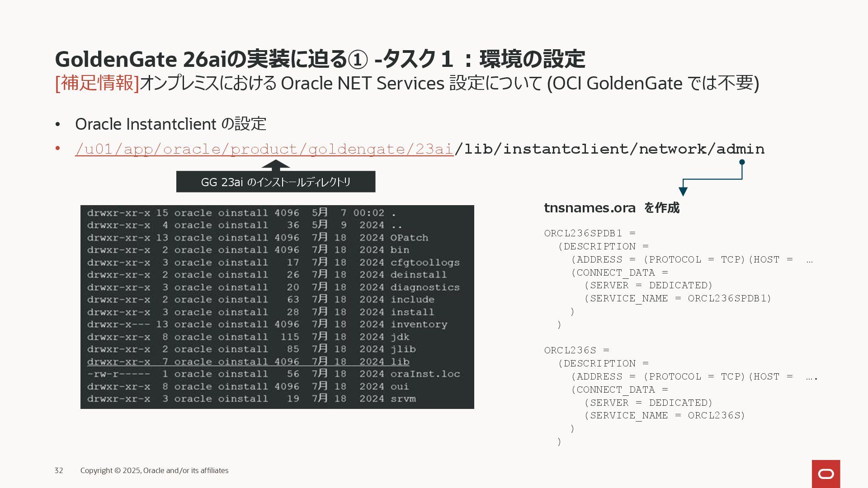Click the slide title GoldenGate 26ai heading
This screenshot has height=488, width=868.
click(320, 59)
